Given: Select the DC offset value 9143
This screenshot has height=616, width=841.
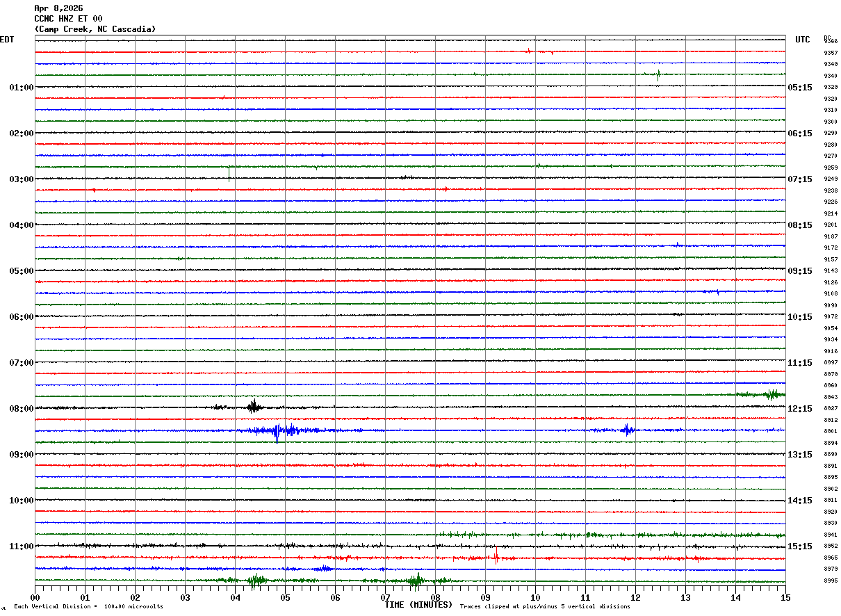Looking at the screenshot, I should coord(831,271).
